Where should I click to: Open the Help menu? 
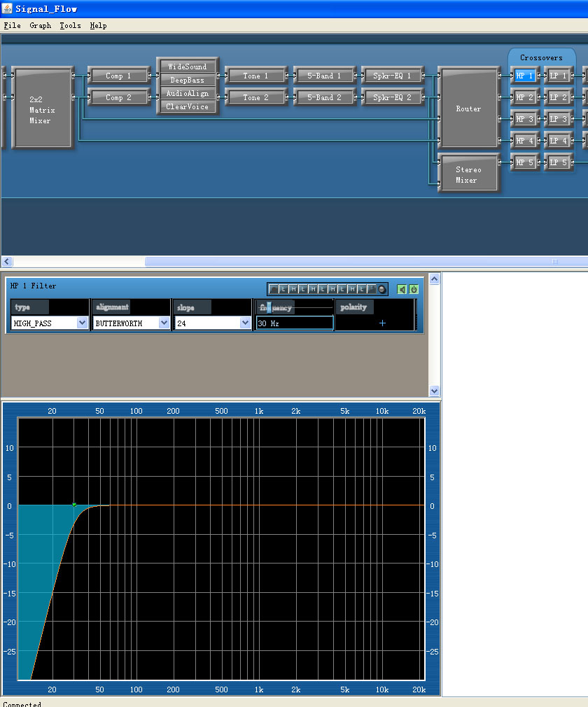[x=98, y=25]
